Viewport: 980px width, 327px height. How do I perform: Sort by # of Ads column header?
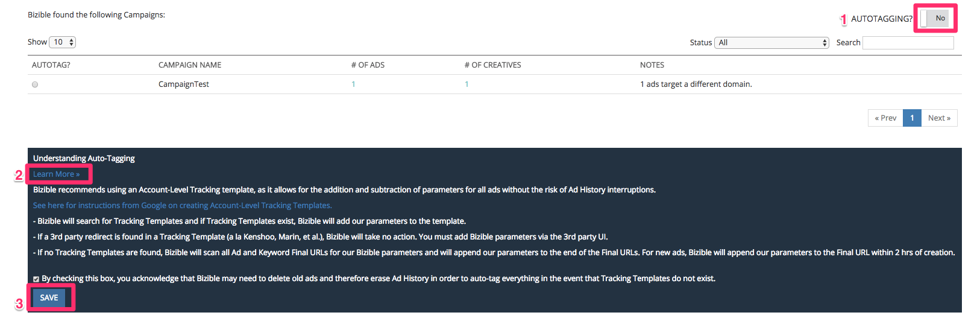pyautogui.click(x=368, y=65)
